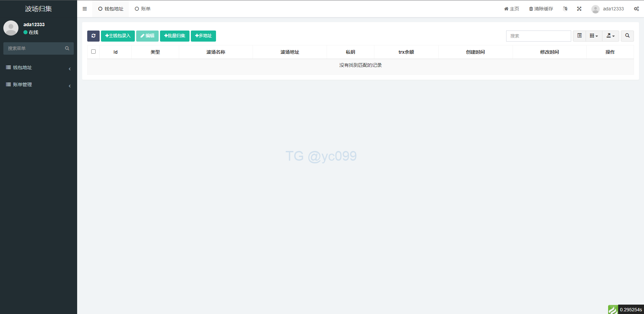644x314 pixels.
Task: Toggle the sidebar hamburger menu icon
Action: 85,9
